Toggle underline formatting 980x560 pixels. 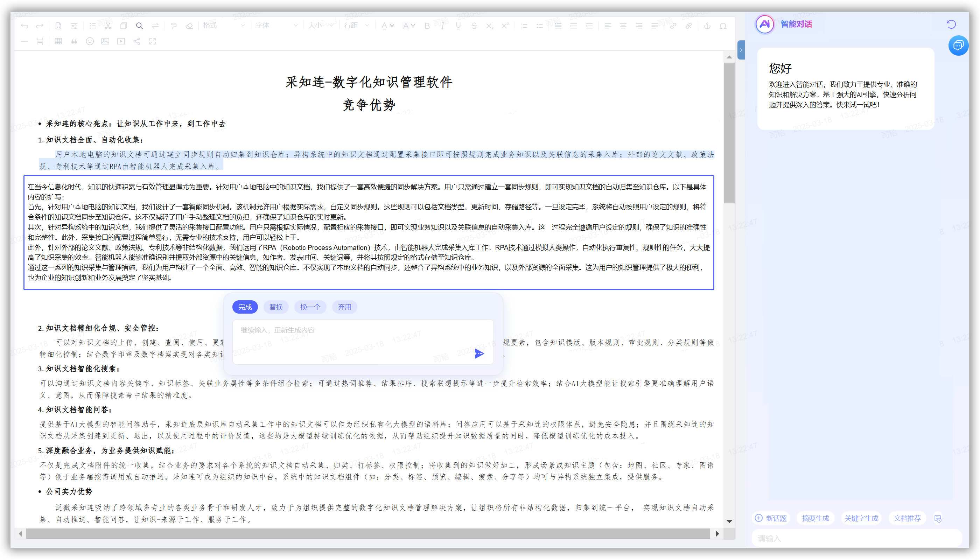pos(458,26)
